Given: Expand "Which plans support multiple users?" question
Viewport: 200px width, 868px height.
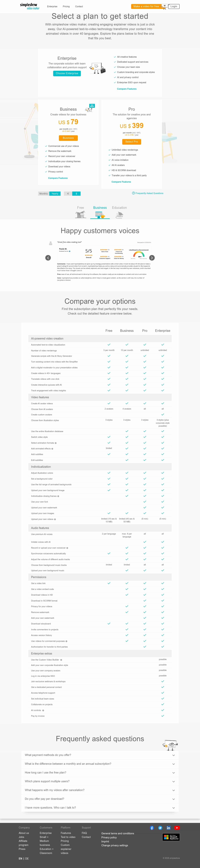Looking at the screenshot, I should (100, 781).
